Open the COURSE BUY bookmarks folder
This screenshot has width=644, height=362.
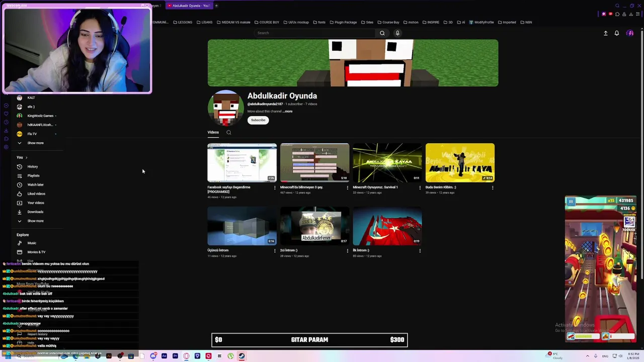[x=267, y=22]
